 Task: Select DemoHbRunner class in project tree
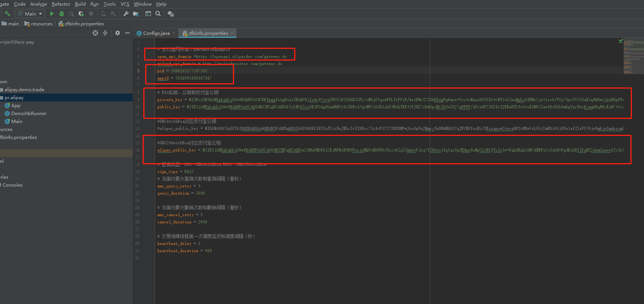click(29, 114)
